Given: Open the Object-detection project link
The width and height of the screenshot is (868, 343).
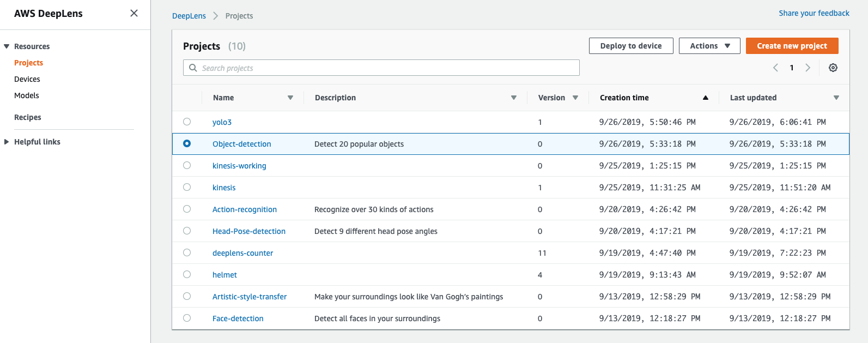Looking at the screenshot, I should (242, 144).
